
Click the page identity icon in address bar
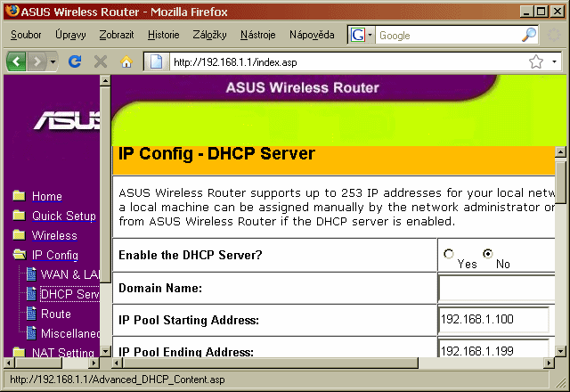157,61
